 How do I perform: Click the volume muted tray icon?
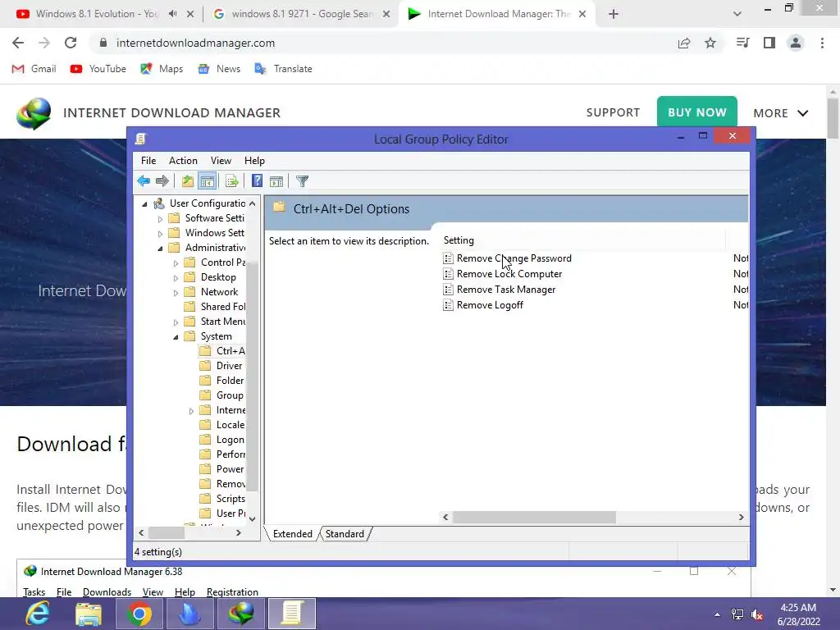757,614
